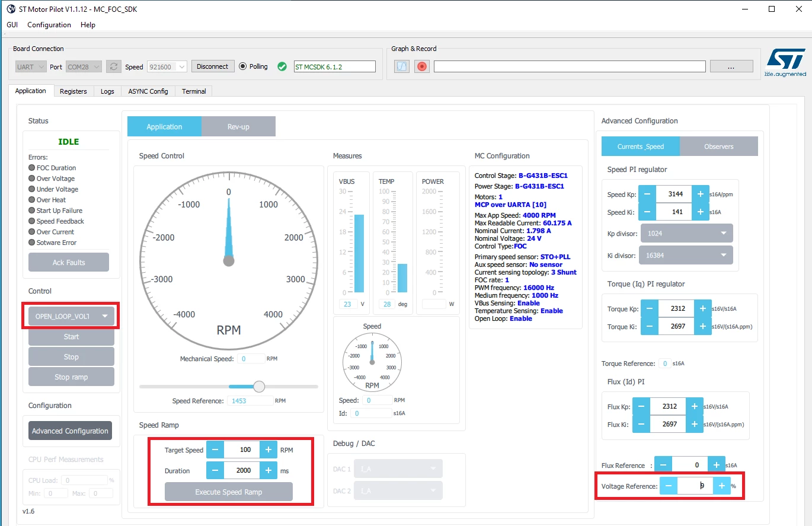Click the red record icon
812x526 pixels.
click(421, 66)
